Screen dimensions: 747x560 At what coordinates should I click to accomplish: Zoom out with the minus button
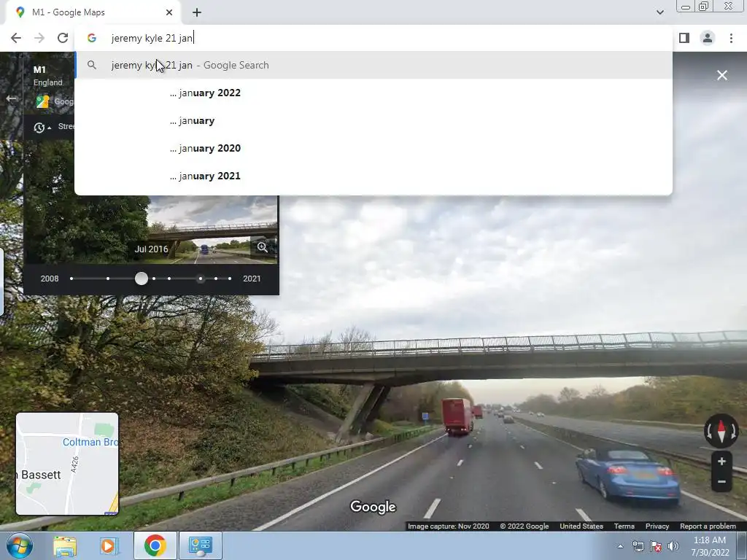pyautogui.click(x=721, y=482)
